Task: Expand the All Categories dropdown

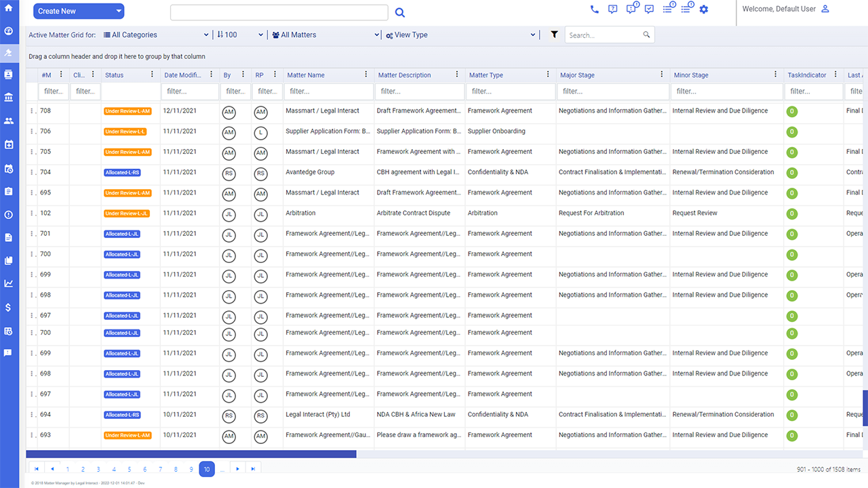Action: pos(157,35)
